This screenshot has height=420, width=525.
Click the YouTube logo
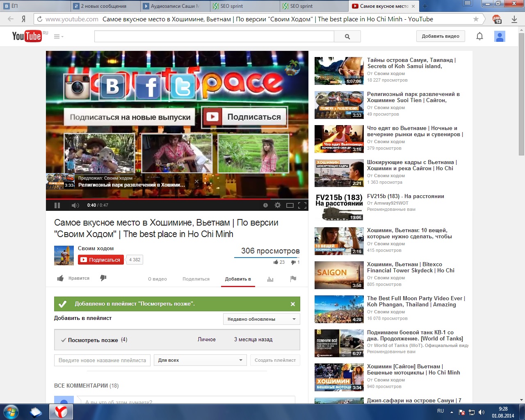(x=27, y=36)
